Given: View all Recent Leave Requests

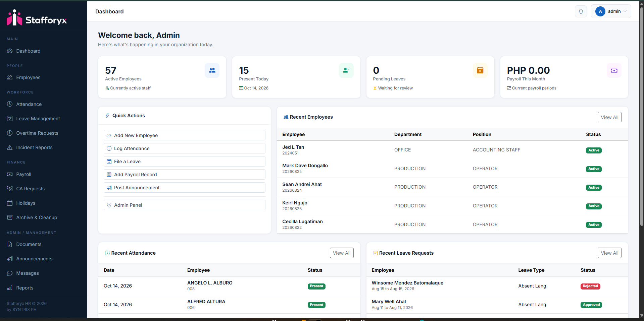Looking at the screenshot, I should pos(609,253).
